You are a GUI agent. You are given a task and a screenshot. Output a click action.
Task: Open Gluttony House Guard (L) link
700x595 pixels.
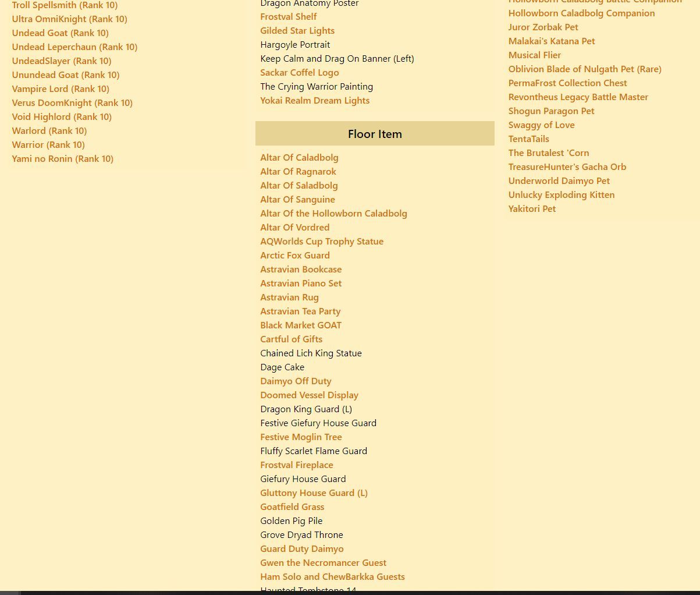coord(314,493)
